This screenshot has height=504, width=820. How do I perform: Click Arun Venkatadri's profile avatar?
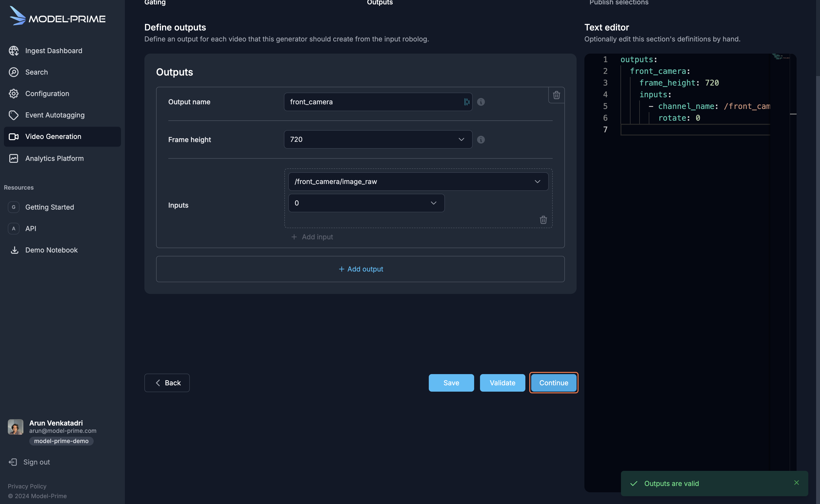[16, 427]
